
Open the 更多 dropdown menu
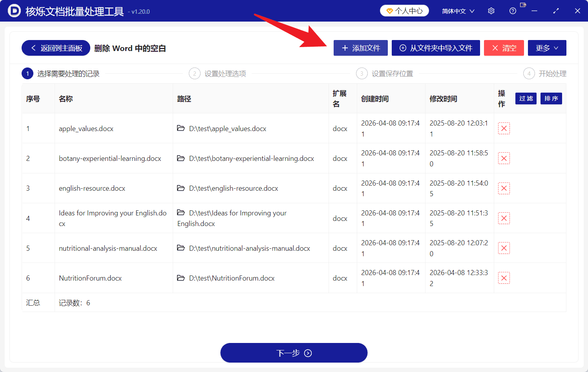(547, 48)
